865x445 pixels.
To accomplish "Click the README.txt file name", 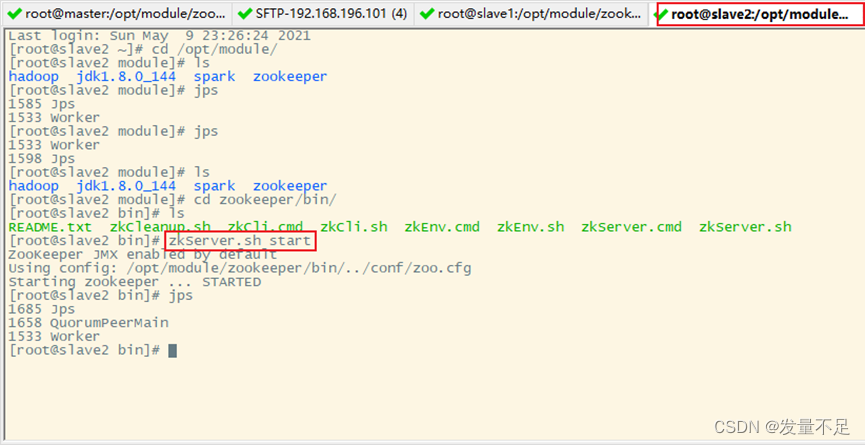I will pos(50,227).
